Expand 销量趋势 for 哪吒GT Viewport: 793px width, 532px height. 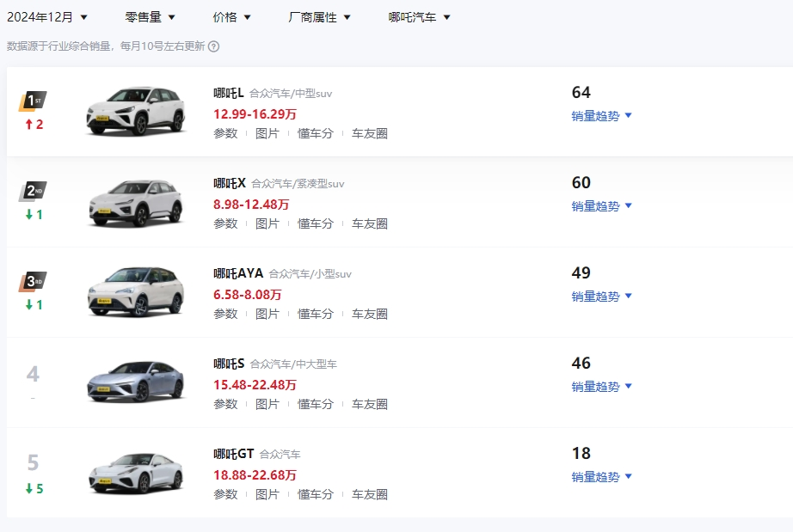(x=602, y=477)
